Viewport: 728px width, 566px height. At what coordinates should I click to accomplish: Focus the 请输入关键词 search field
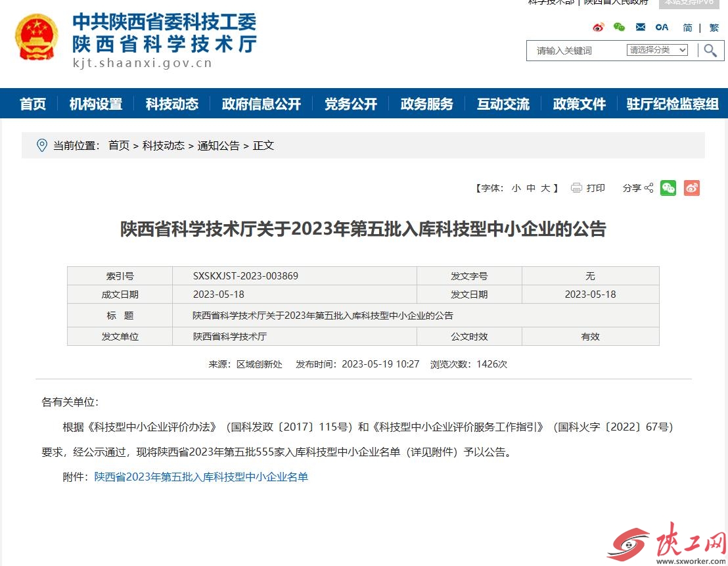tap(576, 51)
